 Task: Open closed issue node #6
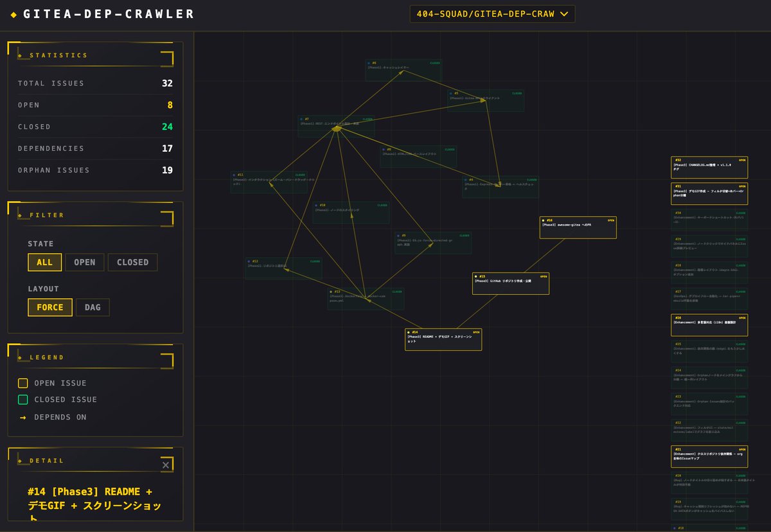point(403,70)
